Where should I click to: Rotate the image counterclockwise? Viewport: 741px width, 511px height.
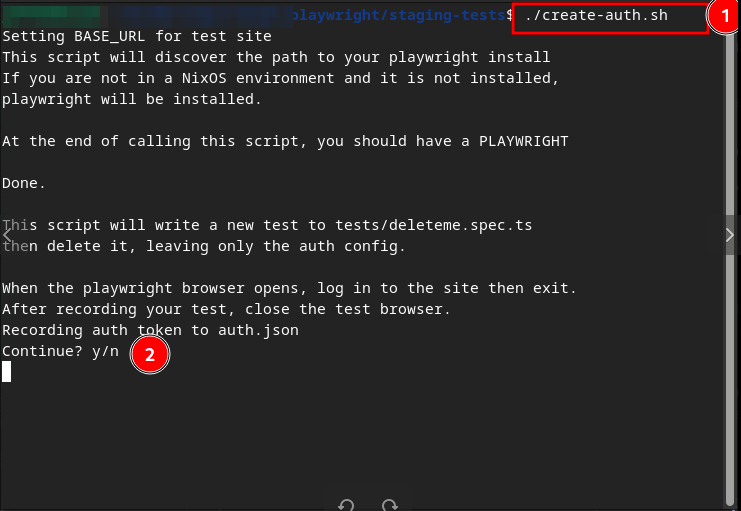346,506
